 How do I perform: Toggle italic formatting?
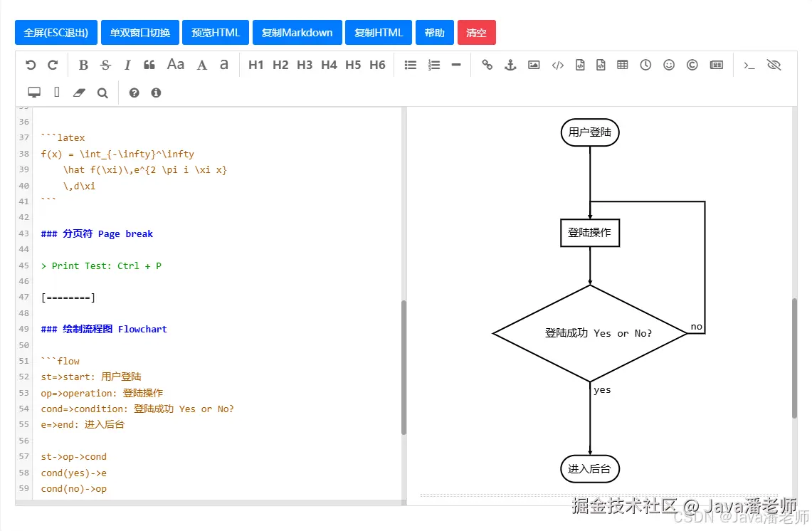pos(127,65)
